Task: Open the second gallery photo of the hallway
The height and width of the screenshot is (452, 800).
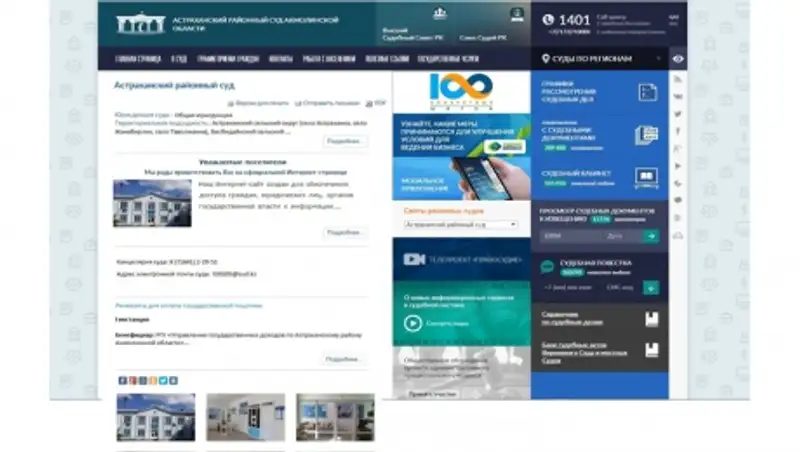Action: 245,417
